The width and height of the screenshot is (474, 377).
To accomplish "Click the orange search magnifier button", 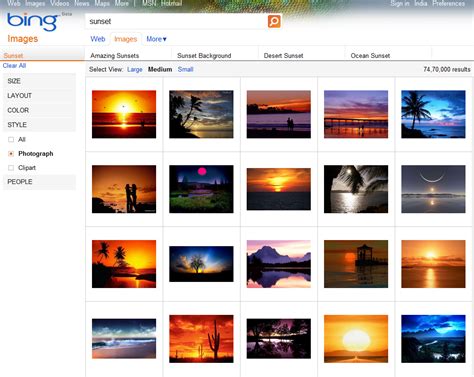I will (274, 21).
